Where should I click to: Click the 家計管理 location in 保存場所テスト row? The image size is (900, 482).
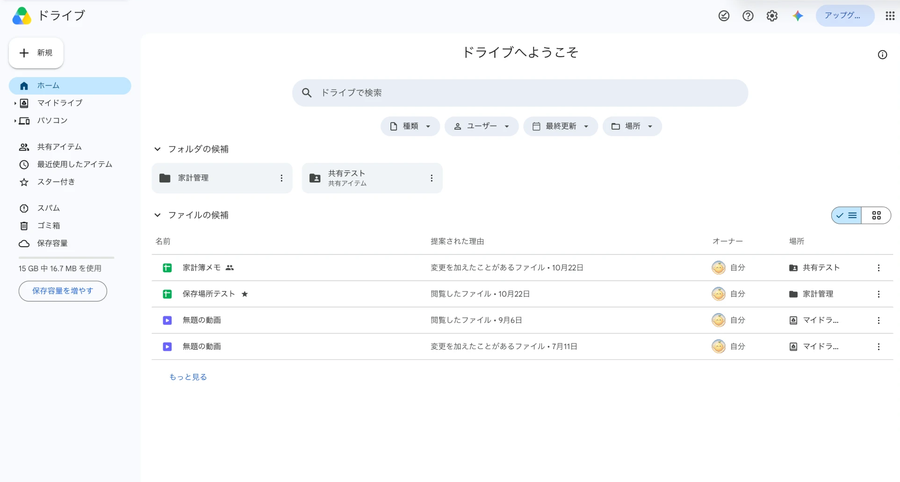click(811, 294)
